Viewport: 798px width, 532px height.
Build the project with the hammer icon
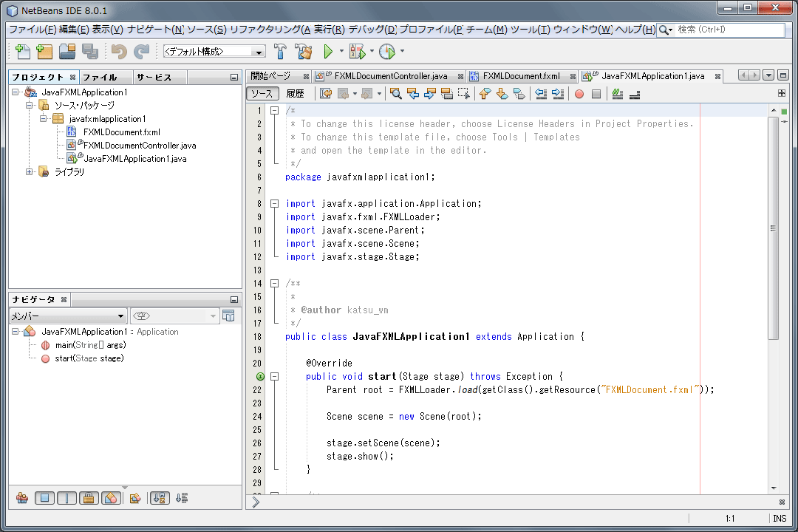point(280,52)
